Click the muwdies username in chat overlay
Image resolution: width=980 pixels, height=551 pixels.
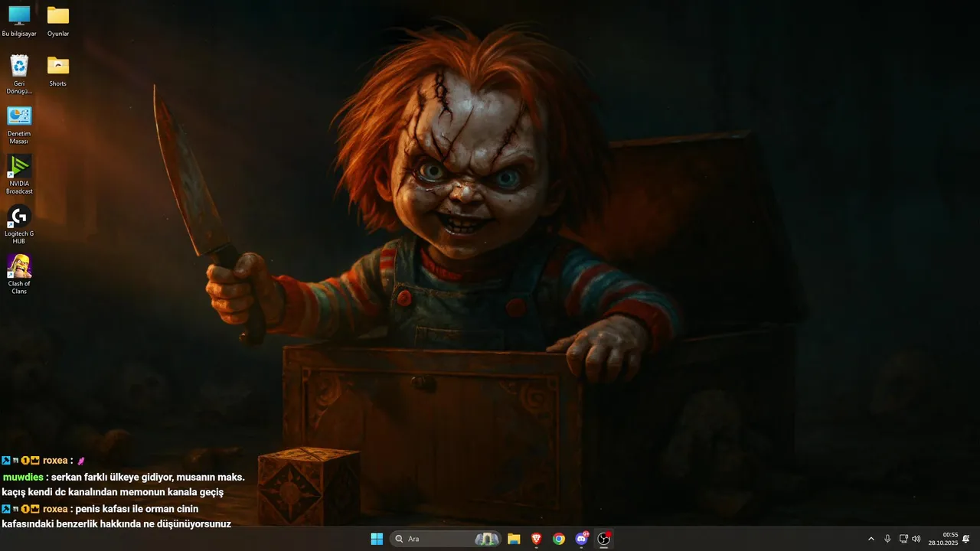pyautogui.click(x=23, y=477)
